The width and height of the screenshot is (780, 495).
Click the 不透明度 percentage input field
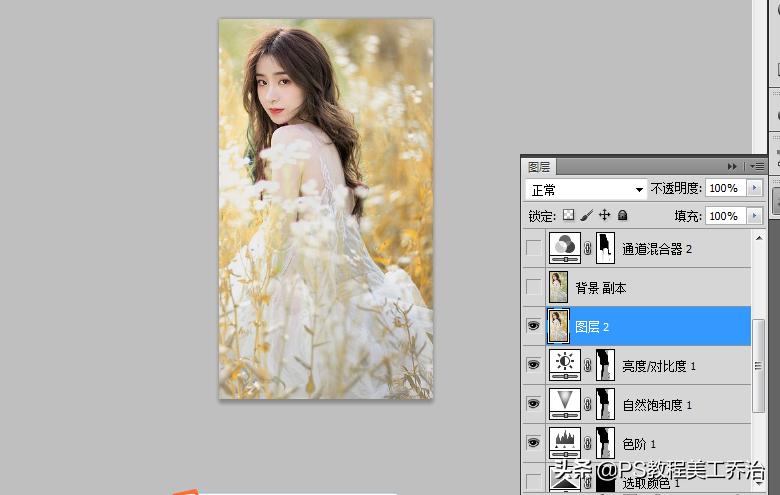(x=724, y=189)
